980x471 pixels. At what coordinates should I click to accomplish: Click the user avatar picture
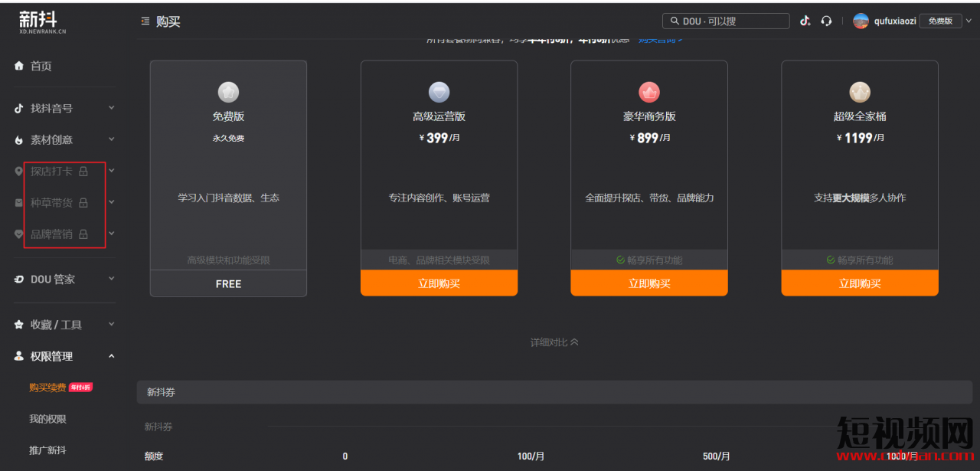tap(861, 21)
